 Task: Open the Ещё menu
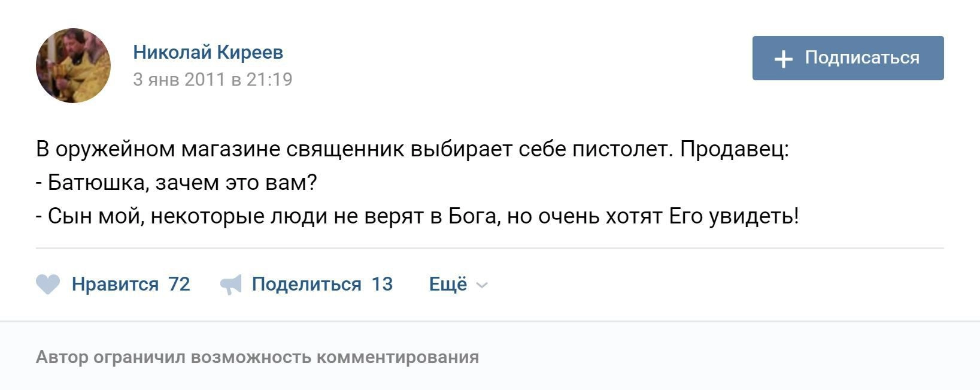448,284
